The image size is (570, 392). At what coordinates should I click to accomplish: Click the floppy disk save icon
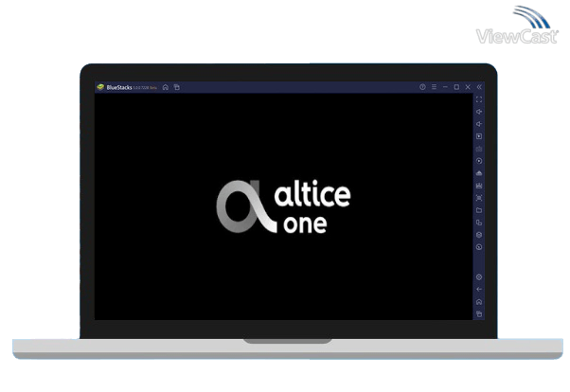tap(479, 186)
